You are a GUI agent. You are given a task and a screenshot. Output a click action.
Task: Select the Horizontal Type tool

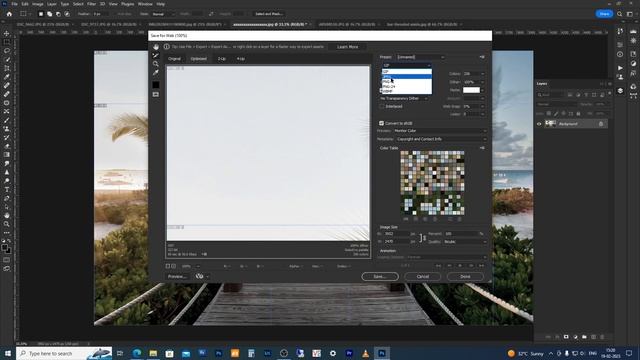click(7, 189)
